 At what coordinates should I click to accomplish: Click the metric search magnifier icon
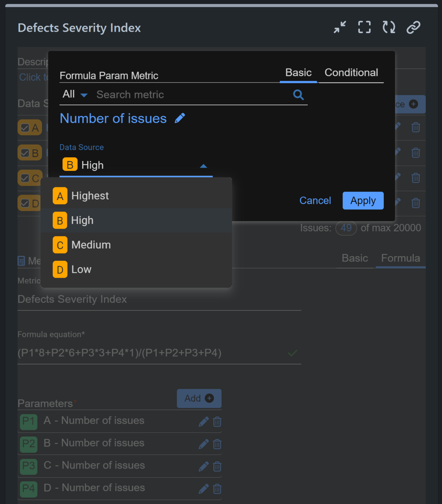pos(298,95)
